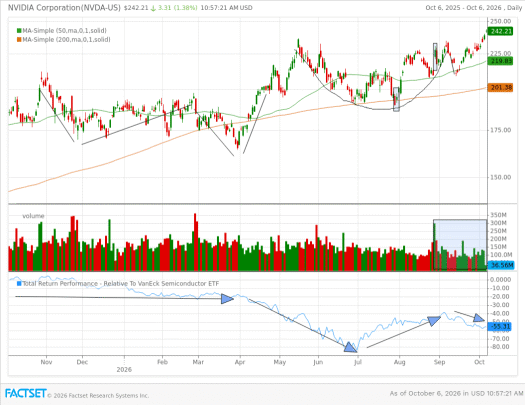The height and width of the screenshot is (405, 525).
Task: Click the 225.00 price axis label
Action: click(501, 54)
